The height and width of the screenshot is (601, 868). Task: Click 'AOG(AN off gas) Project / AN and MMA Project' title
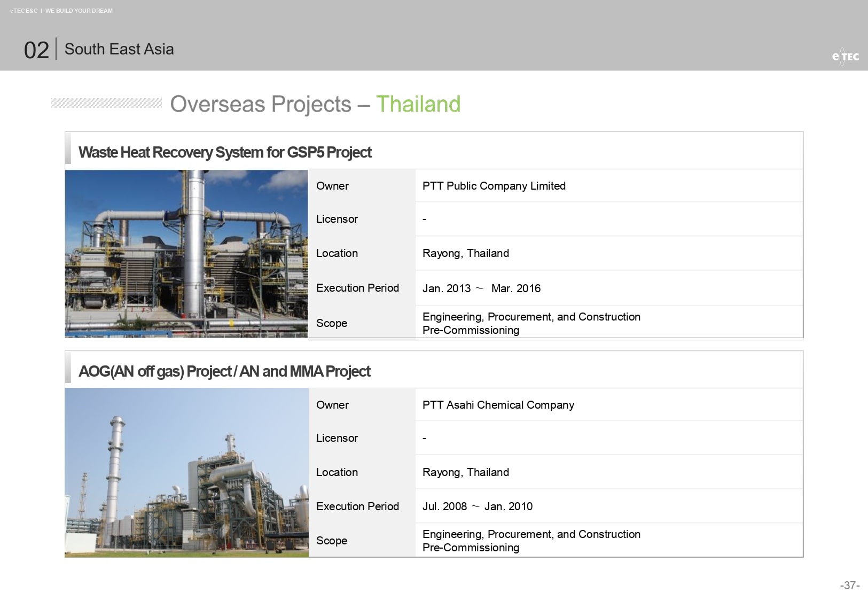point(224,371)
